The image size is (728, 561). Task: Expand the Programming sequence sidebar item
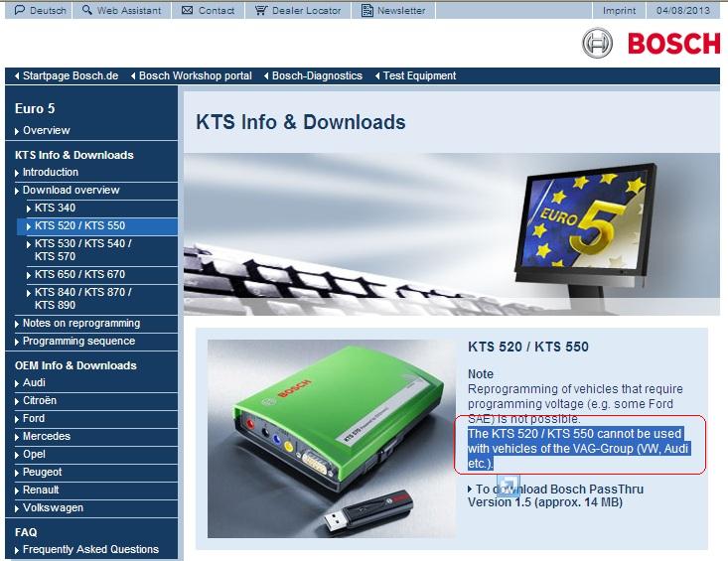[78, 341]
